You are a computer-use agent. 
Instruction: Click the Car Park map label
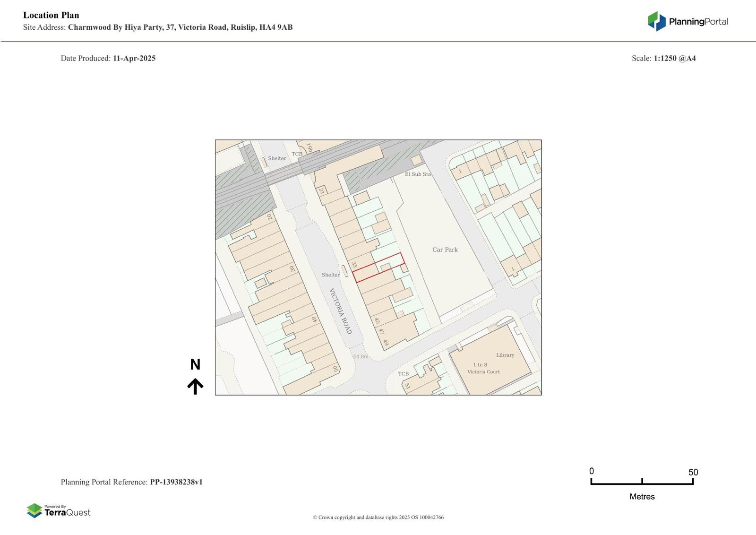point(445,250)
